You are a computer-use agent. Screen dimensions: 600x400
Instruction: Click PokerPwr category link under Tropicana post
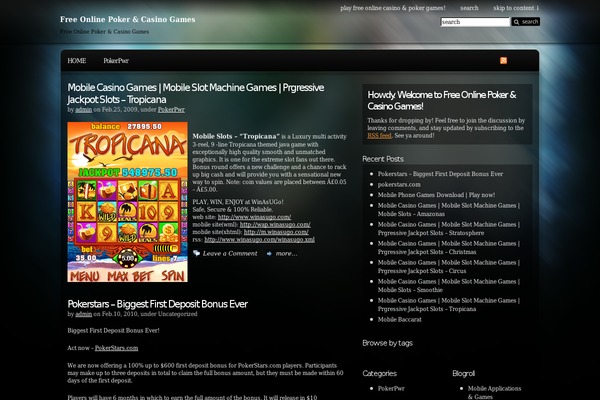171,109
